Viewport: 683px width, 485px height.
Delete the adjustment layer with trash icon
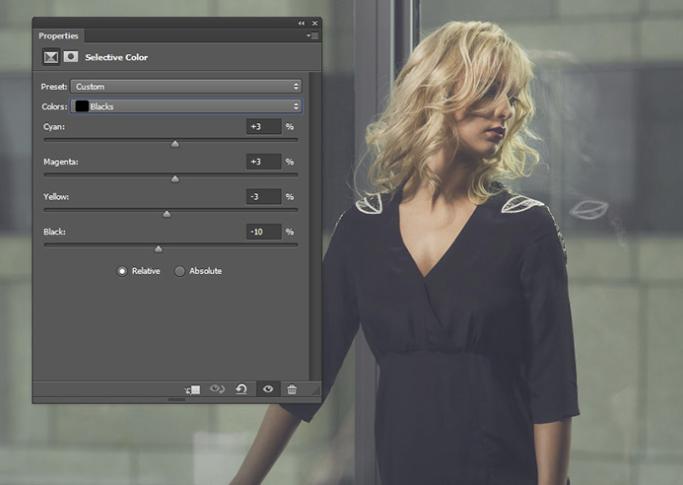pos(292,389)
